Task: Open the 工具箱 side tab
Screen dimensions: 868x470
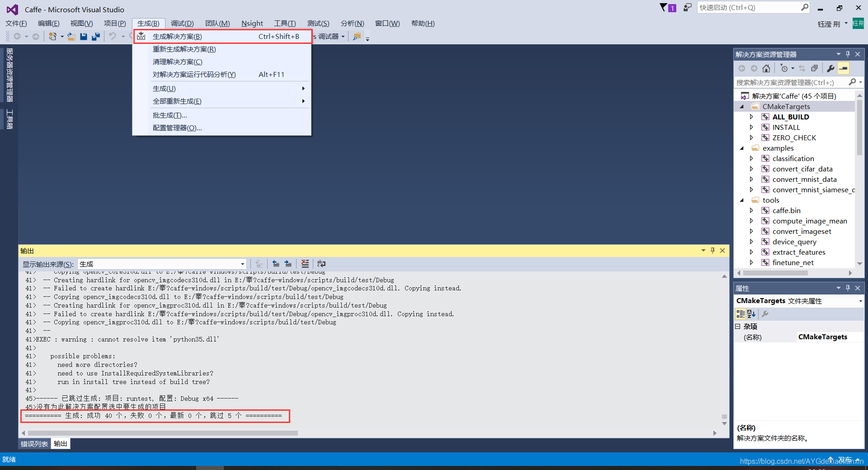Action: [x=9, y=119]
